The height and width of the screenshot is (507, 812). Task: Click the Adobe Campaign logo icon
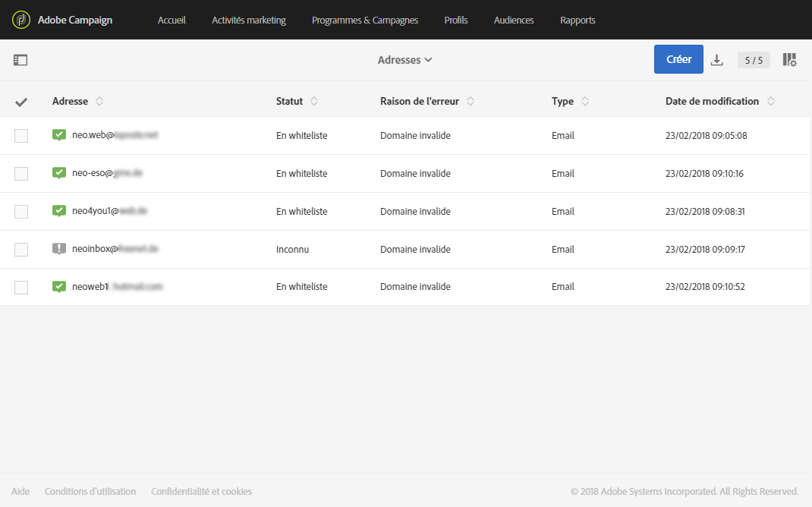(20, 20)
